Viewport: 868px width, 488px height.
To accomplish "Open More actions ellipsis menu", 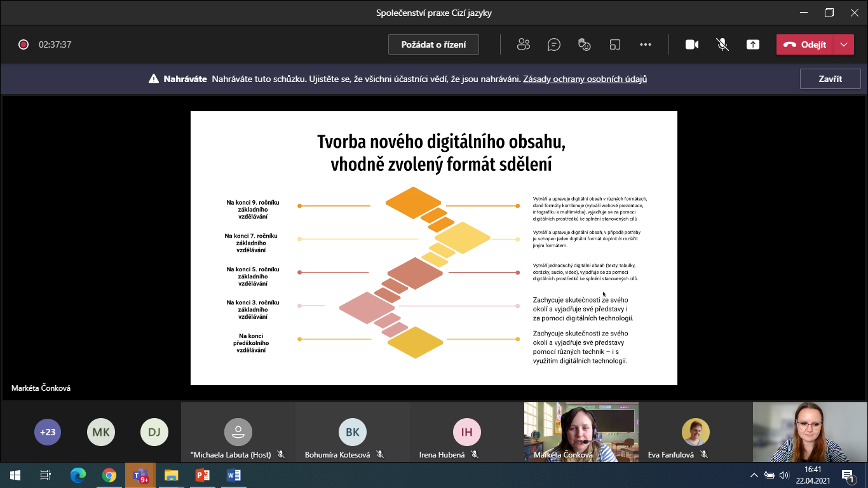I will click(646, 44).
